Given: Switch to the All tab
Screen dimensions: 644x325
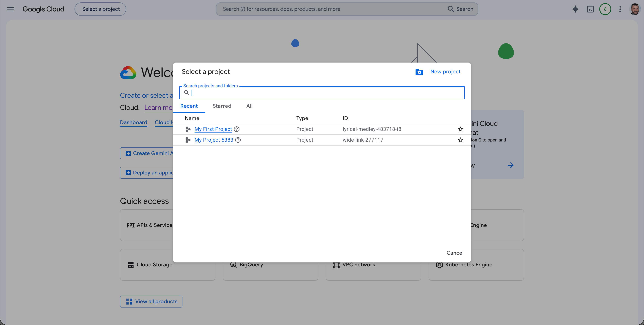Looking at the screenshot, I should click(x=249, y=106).
